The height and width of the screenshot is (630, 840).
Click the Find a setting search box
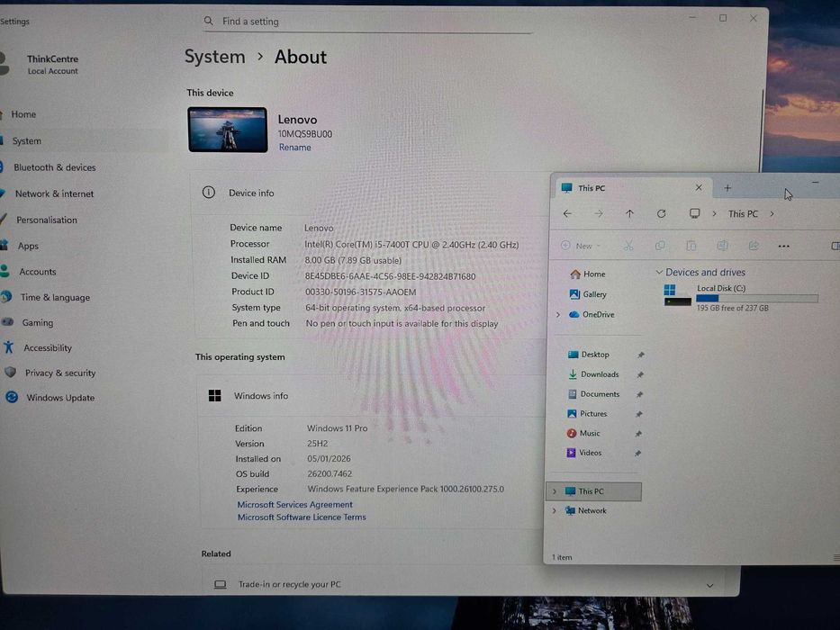367,22
